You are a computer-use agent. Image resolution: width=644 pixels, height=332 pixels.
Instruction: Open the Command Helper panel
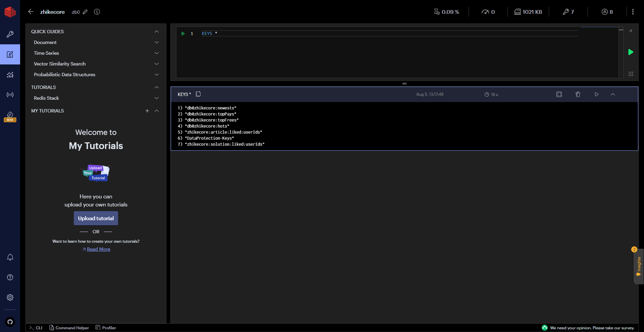tap(69, 328)
